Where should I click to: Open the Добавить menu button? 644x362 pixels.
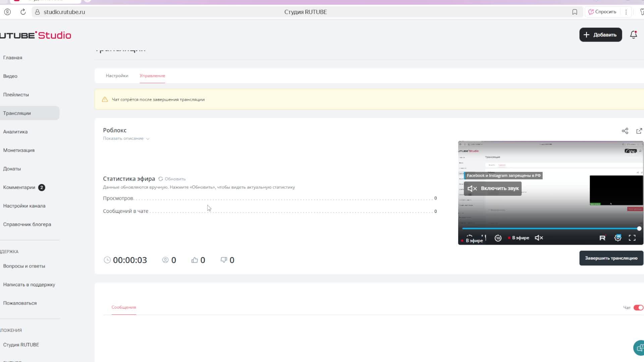[x=600, y=35]
